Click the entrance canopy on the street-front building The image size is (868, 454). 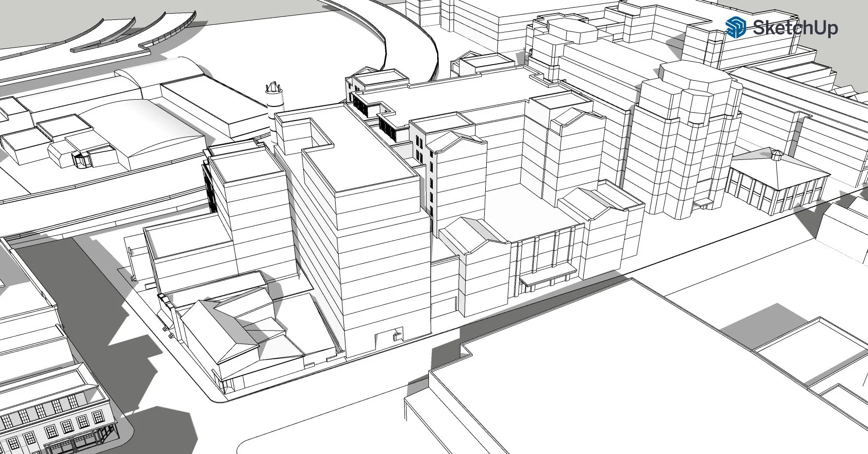(x=548, y=276)
